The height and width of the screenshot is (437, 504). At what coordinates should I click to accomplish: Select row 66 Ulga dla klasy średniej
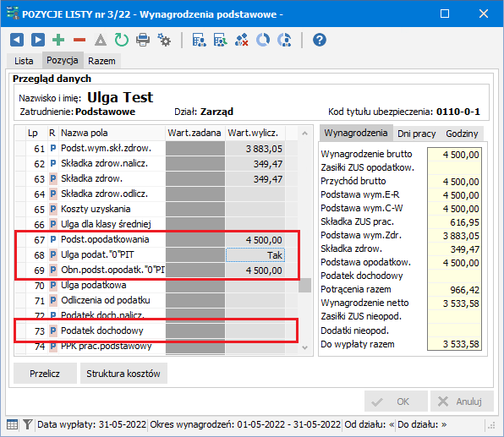(x=156, y=224)
